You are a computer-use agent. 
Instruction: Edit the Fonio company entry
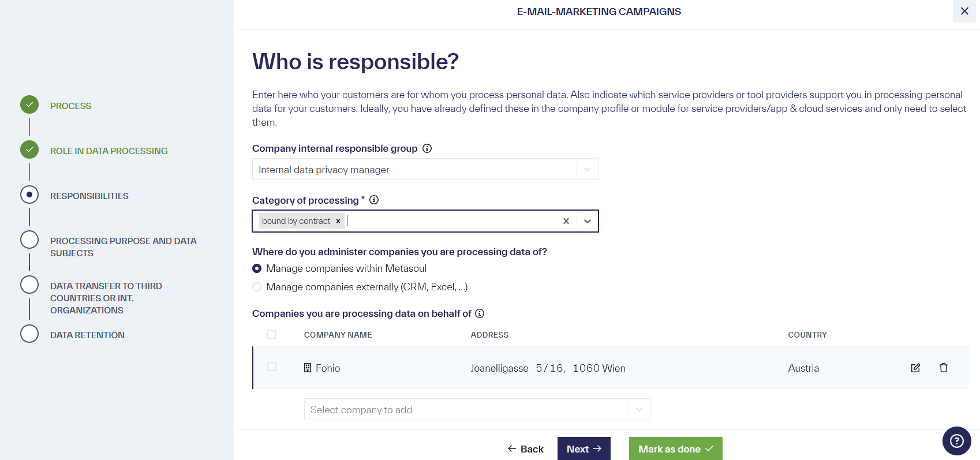point(915,368)
